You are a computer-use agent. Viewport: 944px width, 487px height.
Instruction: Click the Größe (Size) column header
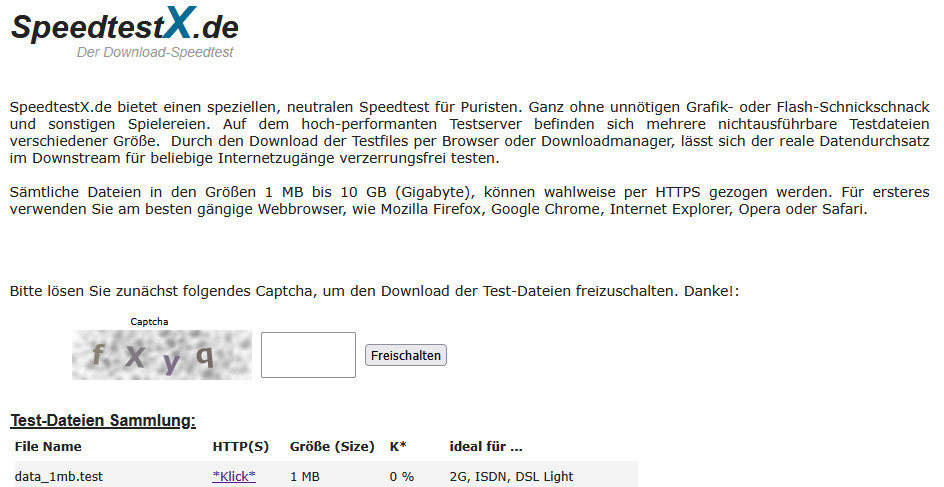point(332,446)
